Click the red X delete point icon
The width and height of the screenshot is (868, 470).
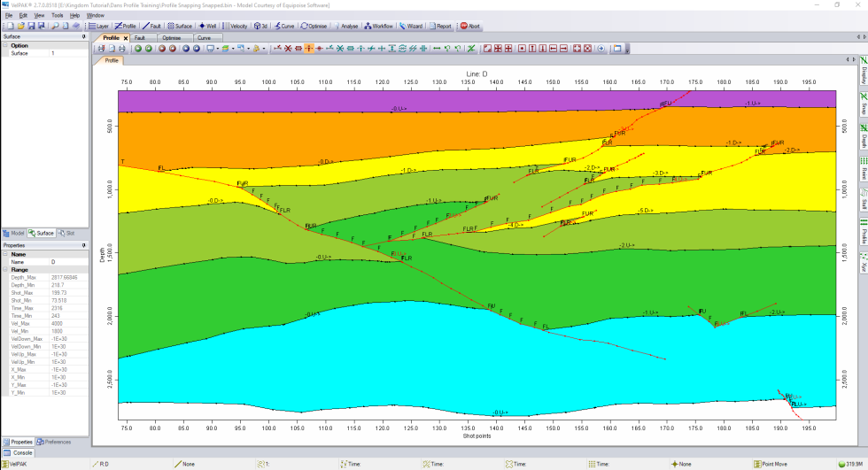[288, 49]
